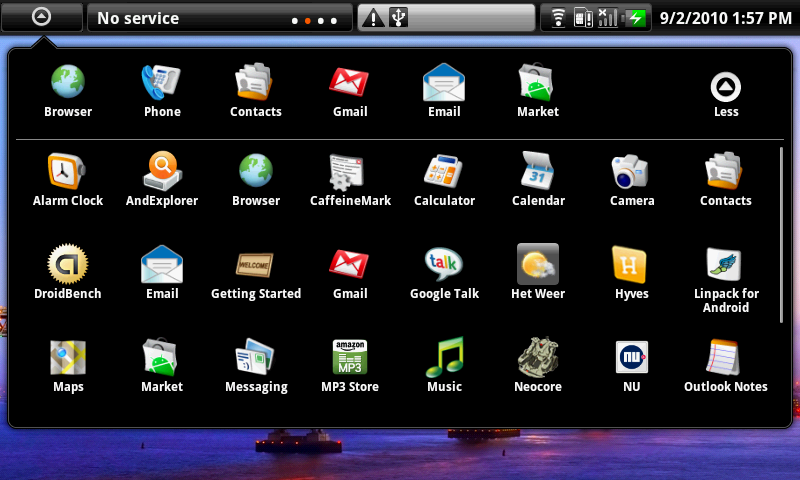Screen dimensions: 800x480
Task: Click the cellular signal no-service icon
Action: [x=607, y=18]
